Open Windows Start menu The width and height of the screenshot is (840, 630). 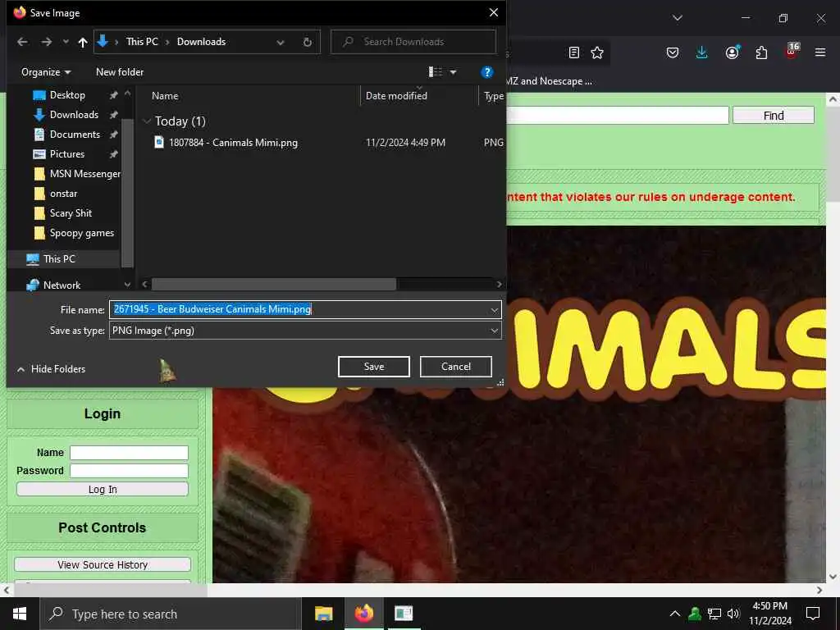tap(20, 614)
